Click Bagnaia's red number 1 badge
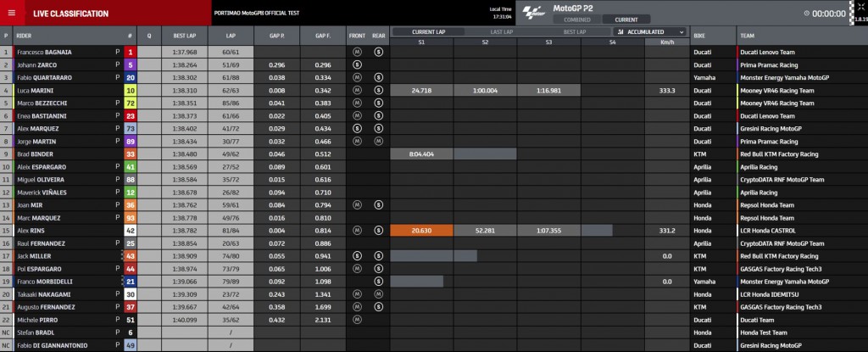The height and width of the screenshot is (352, 868). tap(130, 52)
